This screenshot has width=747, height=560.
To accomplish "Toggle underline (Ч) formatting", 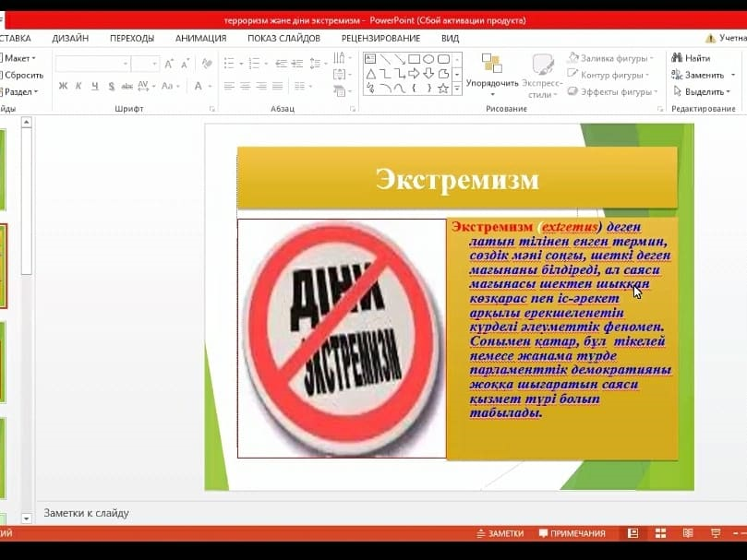I will pos(94,86).
